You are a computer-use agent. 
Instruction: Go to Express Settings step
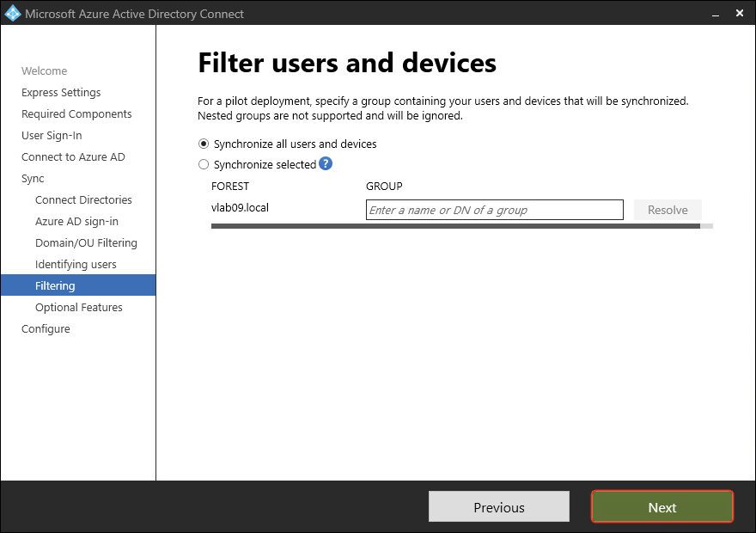[61, 92]
